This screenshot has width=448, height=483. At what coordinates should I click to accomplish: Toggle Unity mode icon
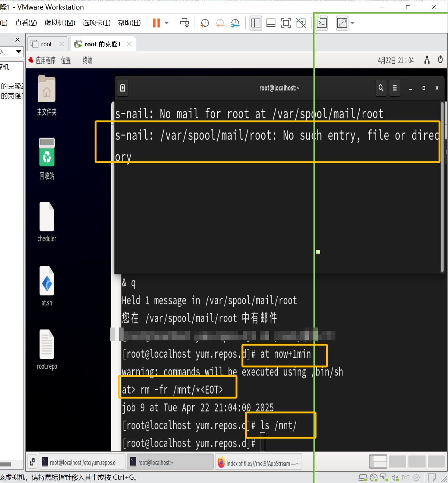pyautogui.click(x=301, y=23)
